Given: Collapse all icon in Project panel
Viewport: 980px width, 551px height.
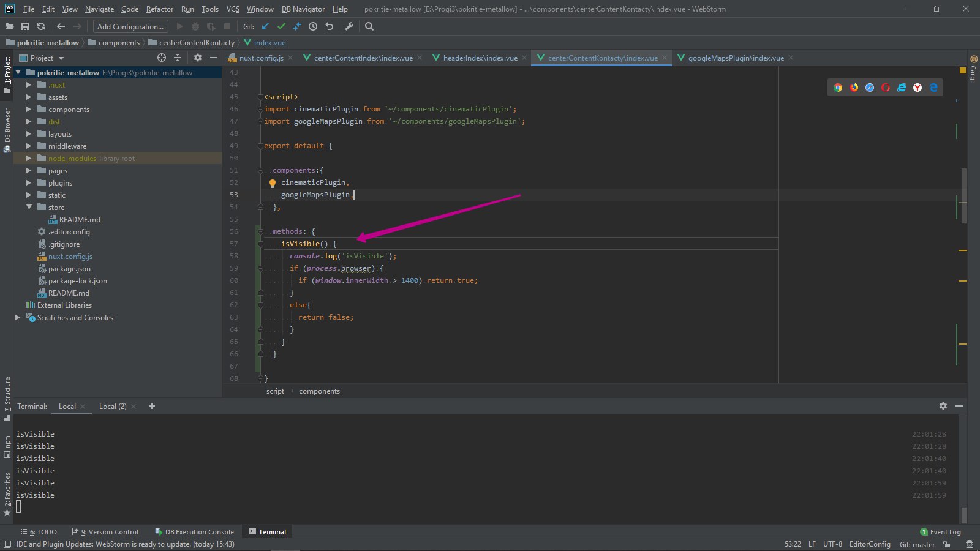Looking at the screenshot, I should coord(178,58).
